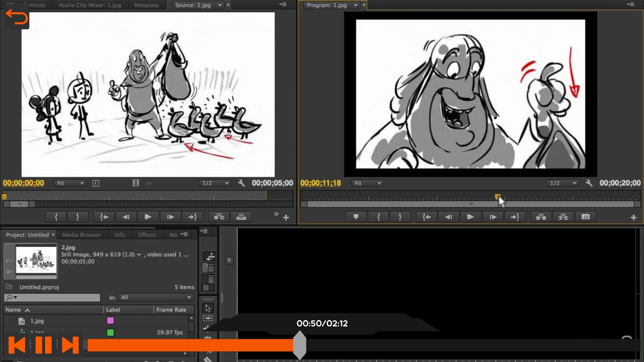The image size is (644, 362).
Task: Click the 2.jpg preview thumbnail
Action: (x=36, y=261)
